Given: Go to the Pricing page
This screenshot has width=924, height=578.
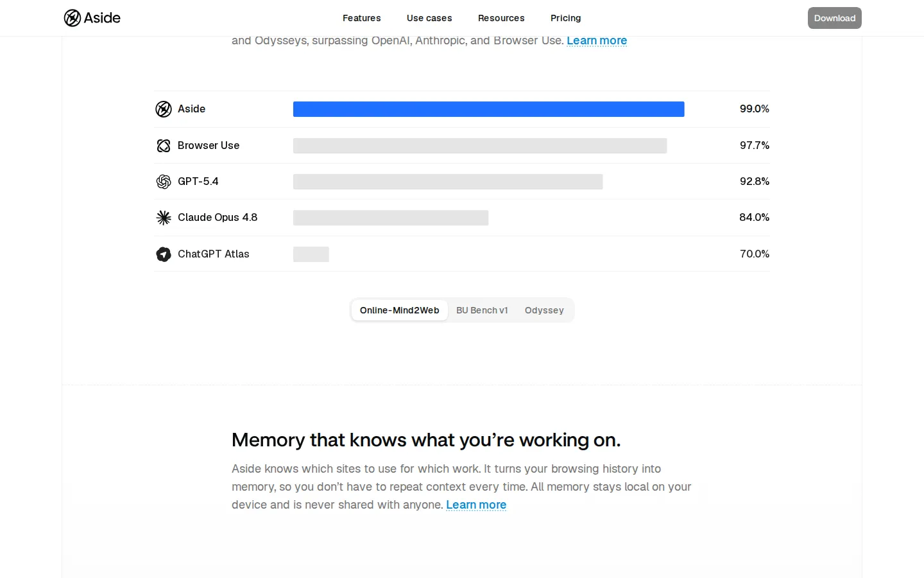Looking at the screenshot, I should coord(566,18).
